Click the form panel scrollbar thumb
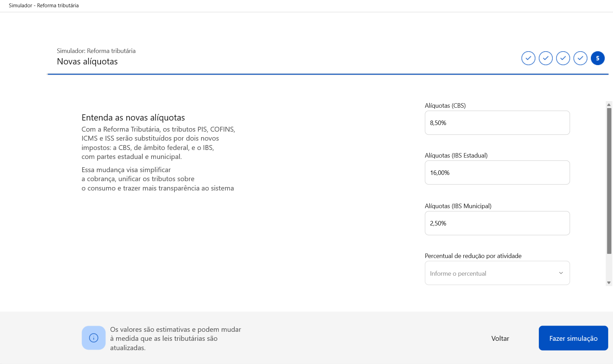The width and height of the screenshot is (613, 364). (609, 181)
